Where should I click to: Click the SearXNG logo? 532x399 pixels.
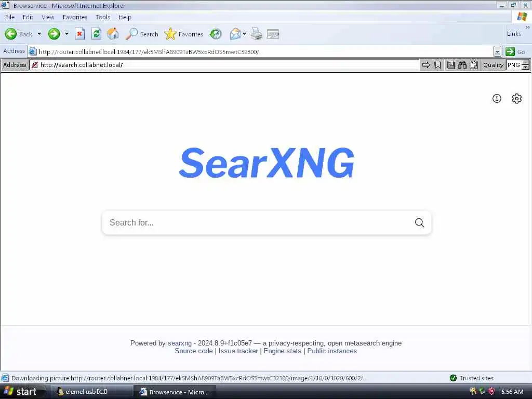267,163
